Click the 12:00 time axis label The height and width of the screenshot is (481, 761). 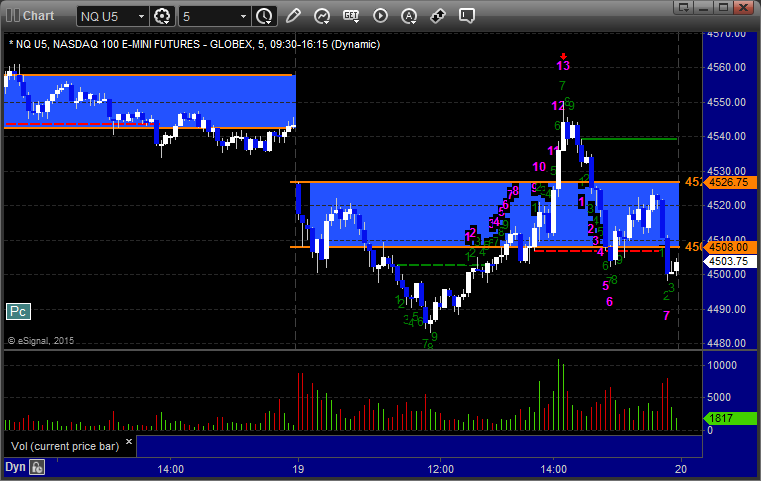tap(441, 469)
